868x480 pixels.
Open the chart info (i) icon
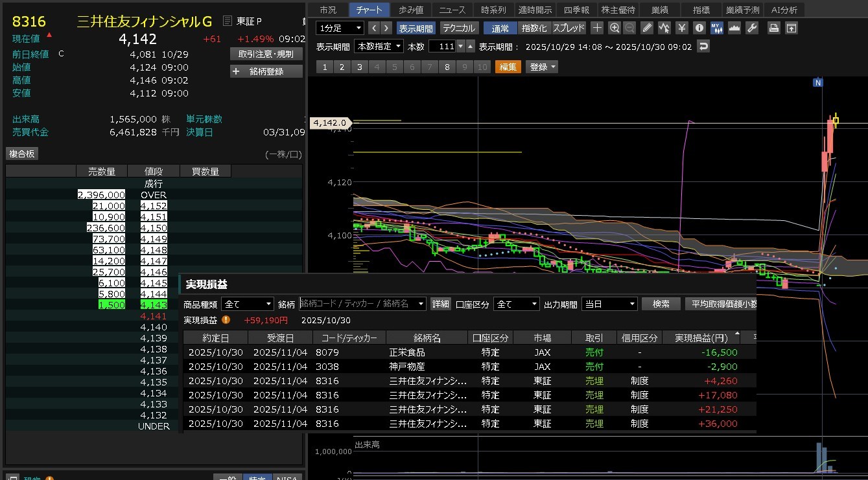[x=699, y=28]
